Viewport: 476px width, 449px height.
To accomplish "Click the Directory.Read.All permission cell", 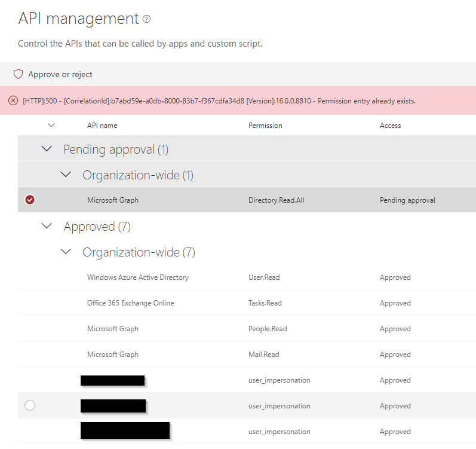I will pos(277,200).
